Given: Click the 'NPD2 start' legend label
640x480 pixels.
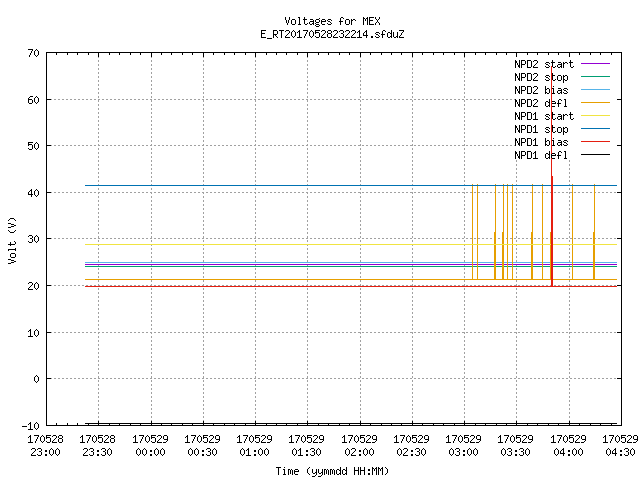Looking at the screenshot, I should 544,64.
